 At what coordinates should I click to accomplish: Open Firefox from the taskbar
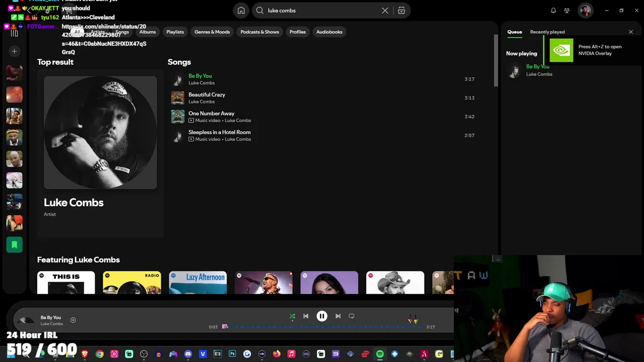pyautogui.click(x=277, y=354)
